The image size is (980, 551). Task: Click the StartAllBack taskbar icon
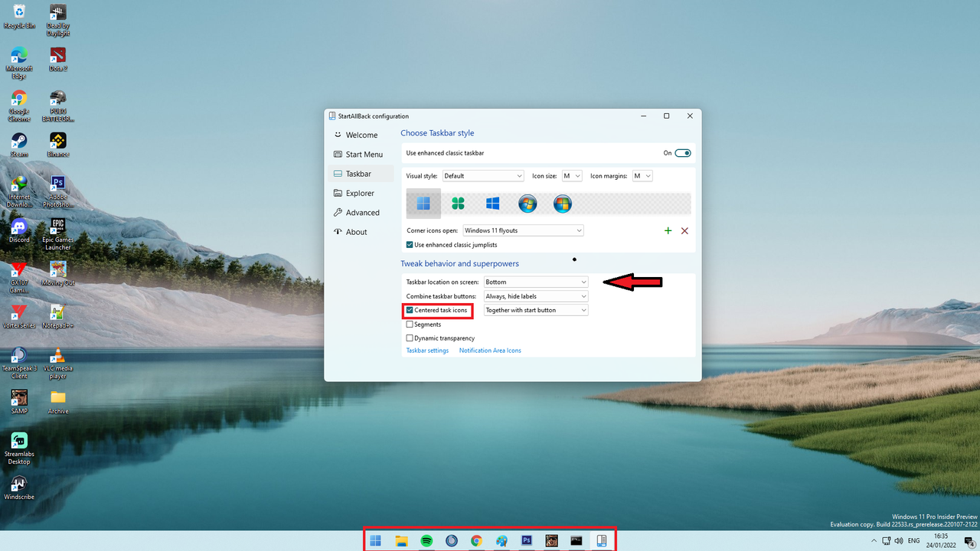[602, 540]
